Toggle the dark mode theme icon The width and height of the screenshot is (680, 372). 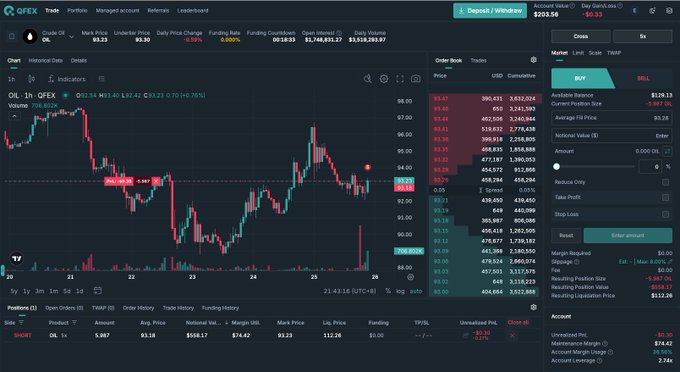pos(652,11)
